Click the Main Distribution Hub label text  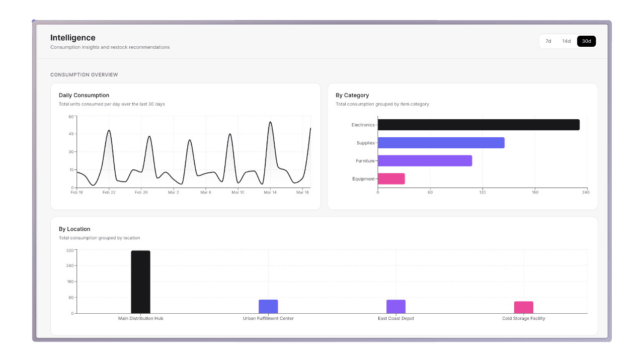[x=141, y=318]
